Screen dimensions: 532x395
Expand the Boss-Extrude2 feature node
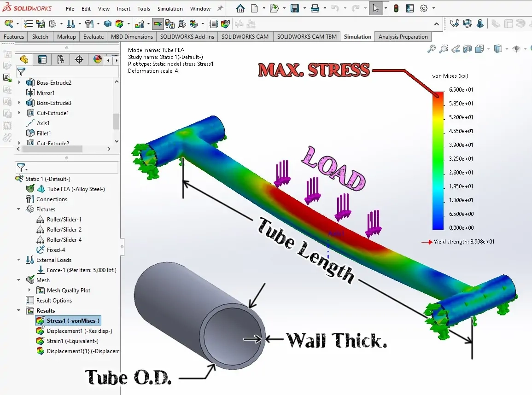click(x=19, y=83)
